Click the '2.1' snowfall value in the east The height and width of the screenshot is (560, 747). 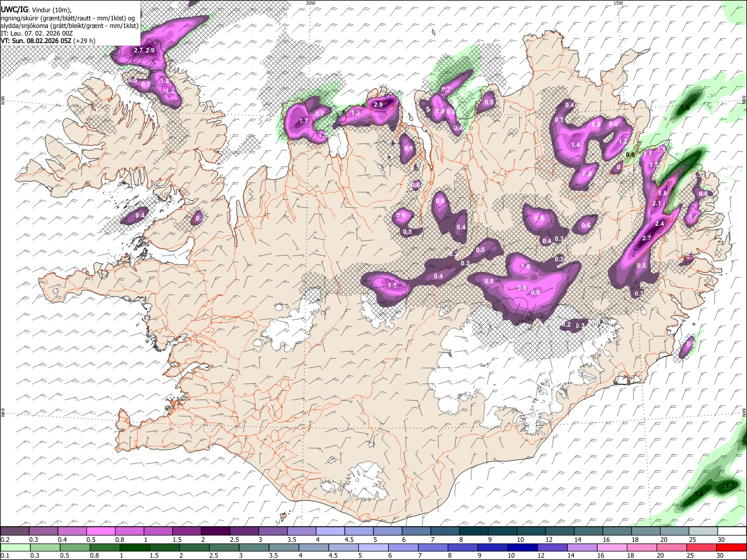(x=656, y=203)
